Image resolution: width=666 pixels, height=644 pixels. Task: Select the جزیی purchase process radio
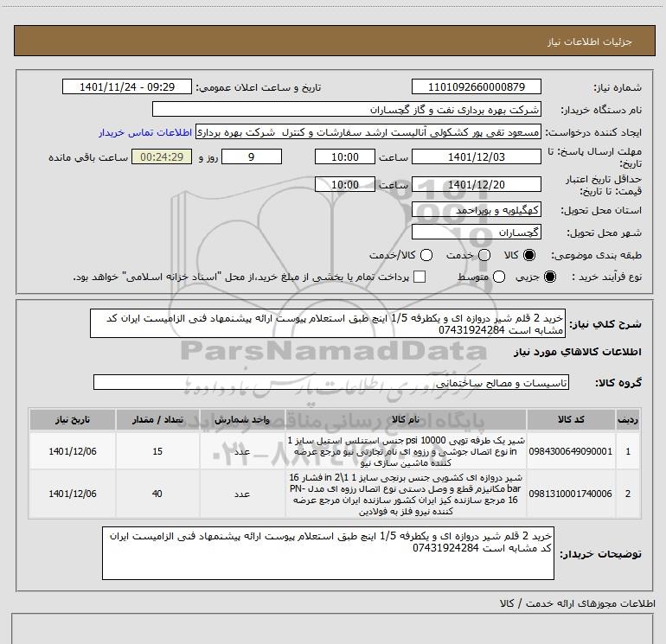point(549,277)
